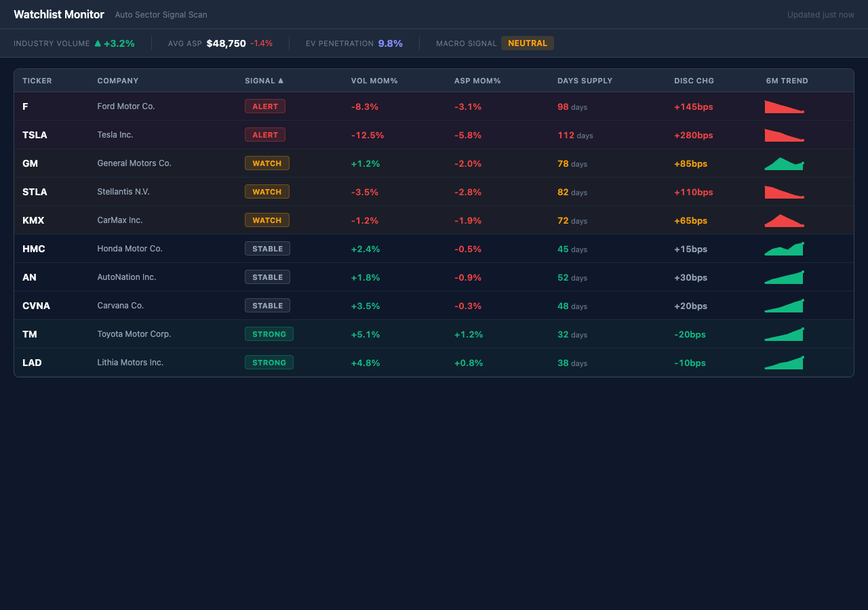Select CarMax's red trend sparkline
The image size is (868, 610).
[785, 220]
